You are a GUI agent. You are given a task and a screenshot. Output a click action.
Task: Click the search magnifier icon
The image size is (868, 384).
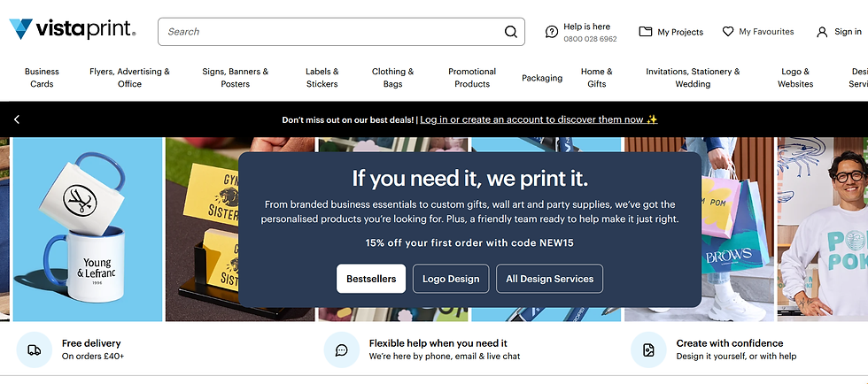coord(510,32)
